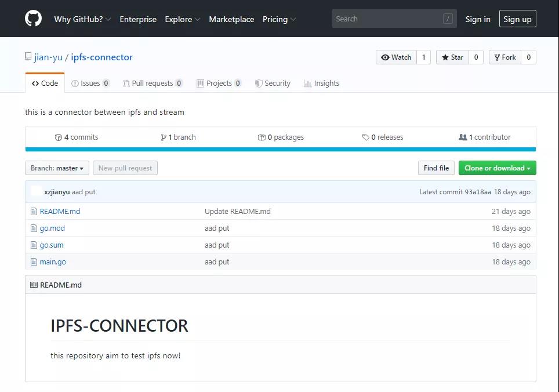The width and height of the screenshot is (559, 392).
Task: Focus the Search input field
Action: (x=394, y=19)
